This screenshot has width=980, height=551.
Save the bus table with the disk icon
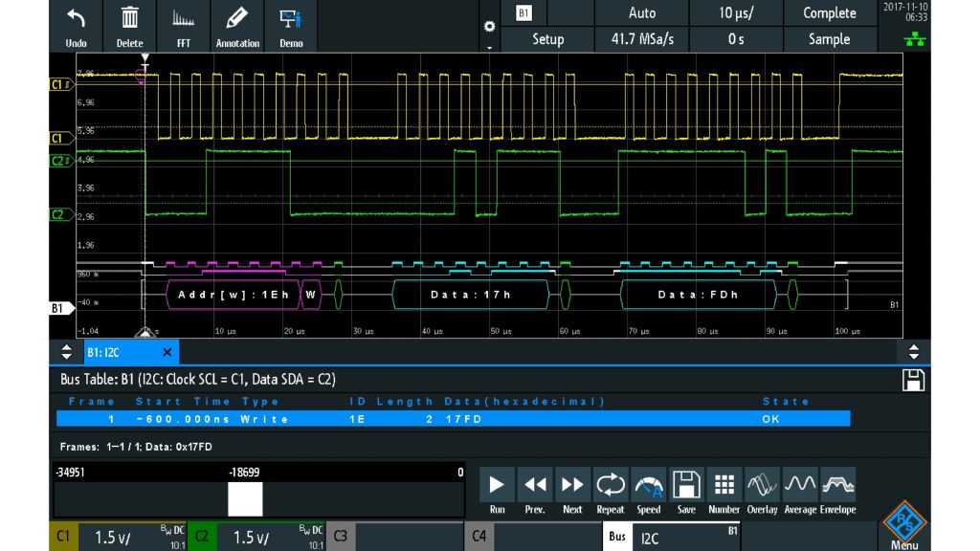coord(914,380)
